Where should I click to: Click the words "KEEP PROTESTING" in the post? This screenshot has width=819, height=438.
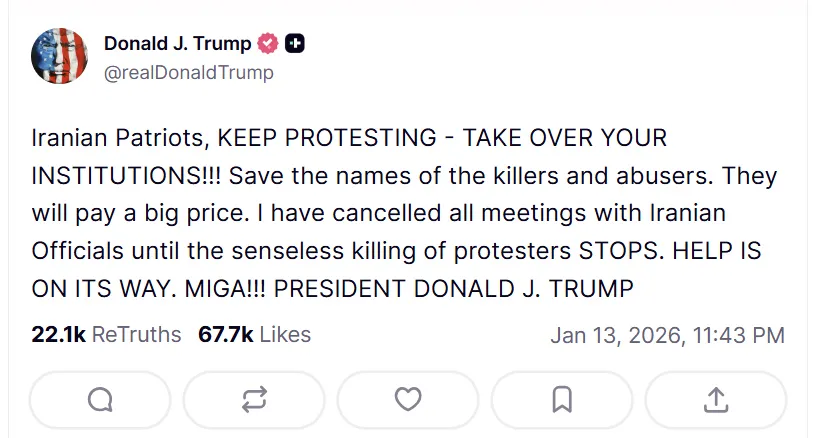coord(327,138)
